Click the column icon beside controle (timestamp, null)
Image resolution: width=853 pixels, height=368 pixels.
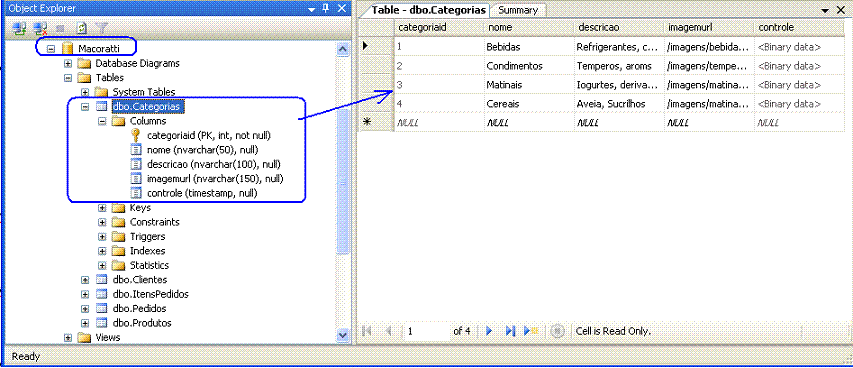click(x=136, y=193)
